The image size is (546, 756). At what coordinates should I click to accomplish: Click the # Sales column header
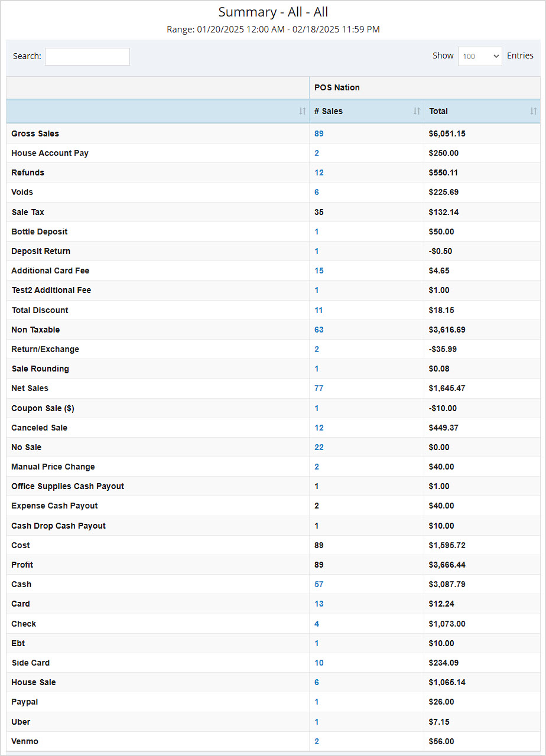click(330, 111)
